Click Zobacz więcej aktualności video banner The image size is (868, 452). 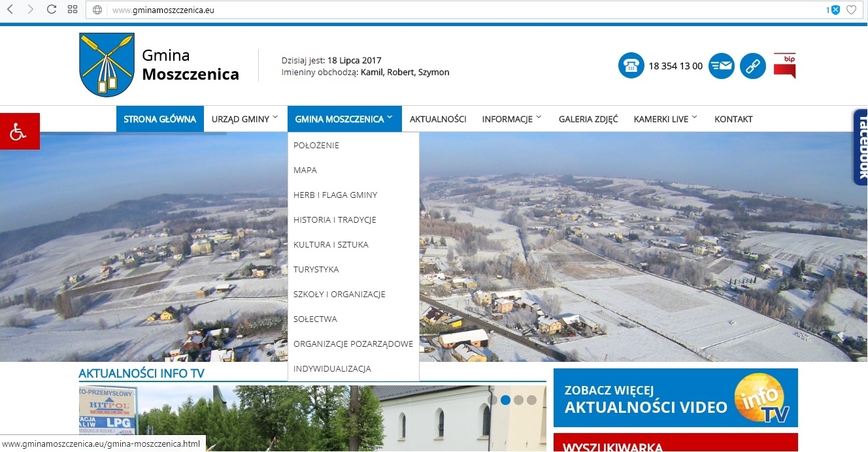click(675, 398)
